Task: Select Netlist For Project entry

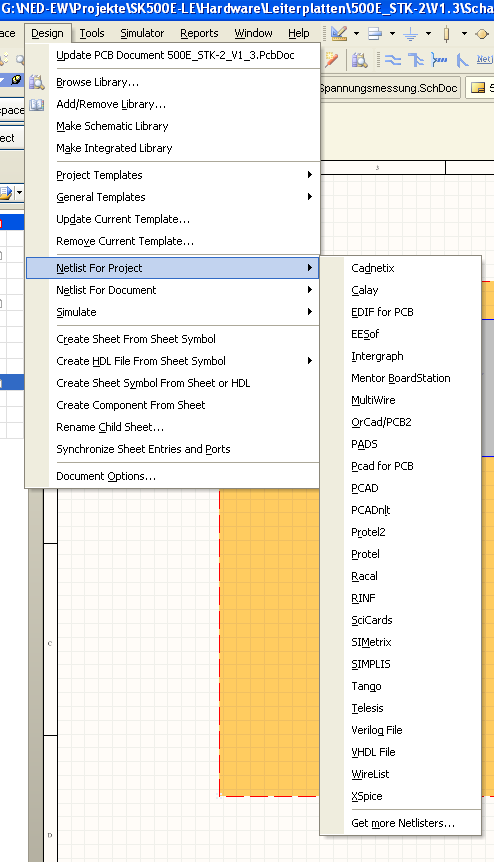Action: pyautogui.click(x=173, y=268)
